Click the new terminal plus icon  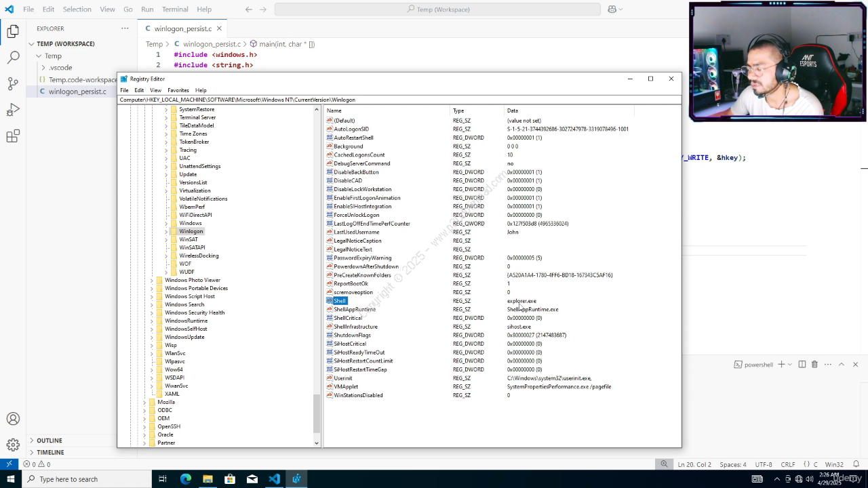coord(781,365)
